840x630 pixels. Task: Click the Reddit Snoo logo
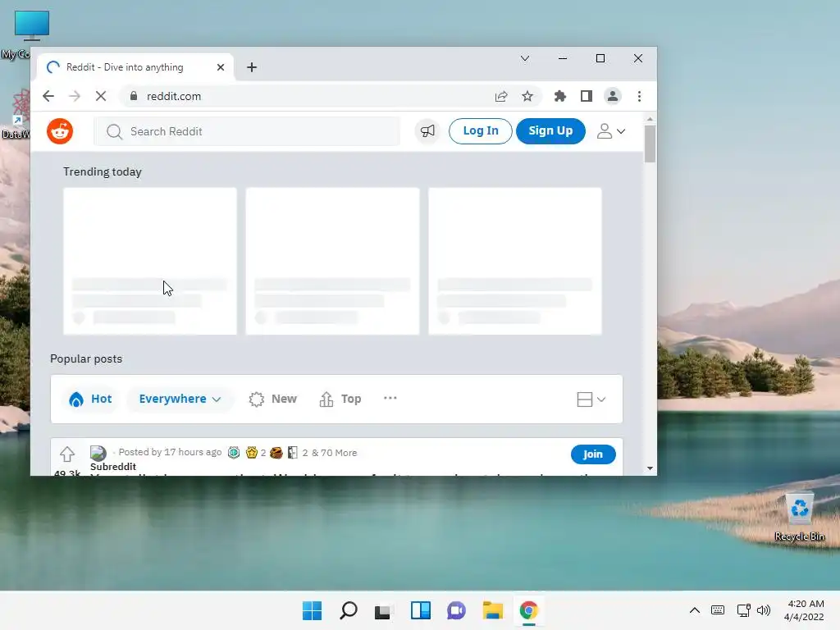coord(60,131)
